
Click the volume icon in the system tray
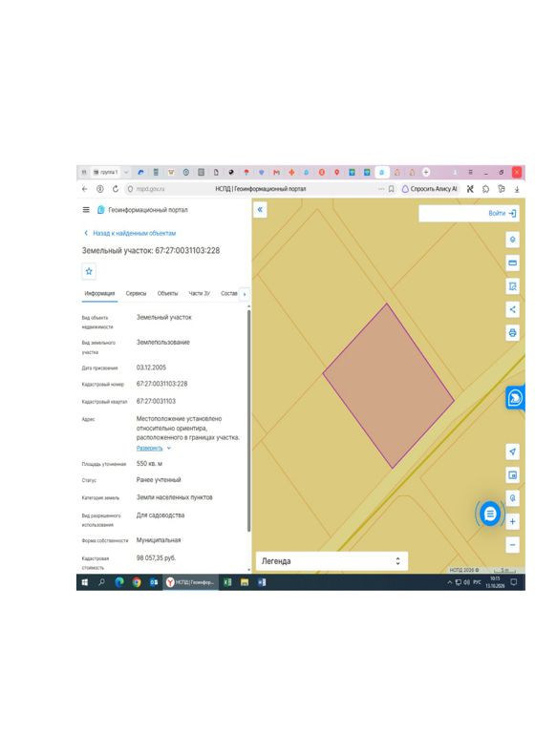466,582
